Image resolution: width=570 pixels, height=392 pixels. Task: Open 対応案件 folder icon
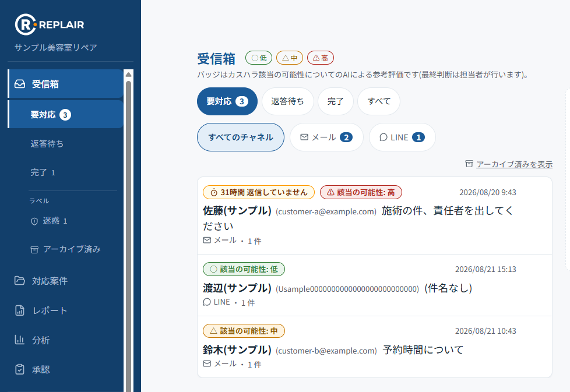point(20,281)
